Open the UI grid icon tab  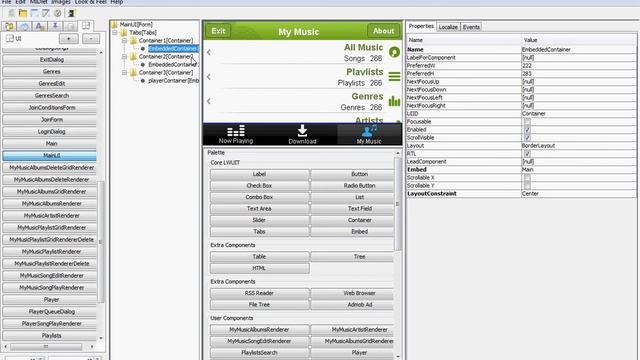pos(86,26)
